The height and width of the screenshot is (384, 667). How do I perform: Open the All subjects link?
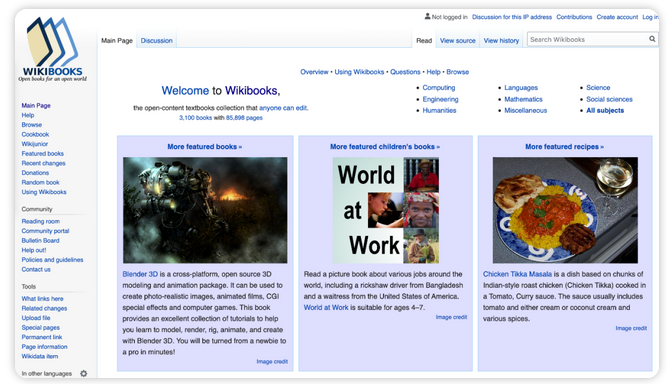click(605, 111)
